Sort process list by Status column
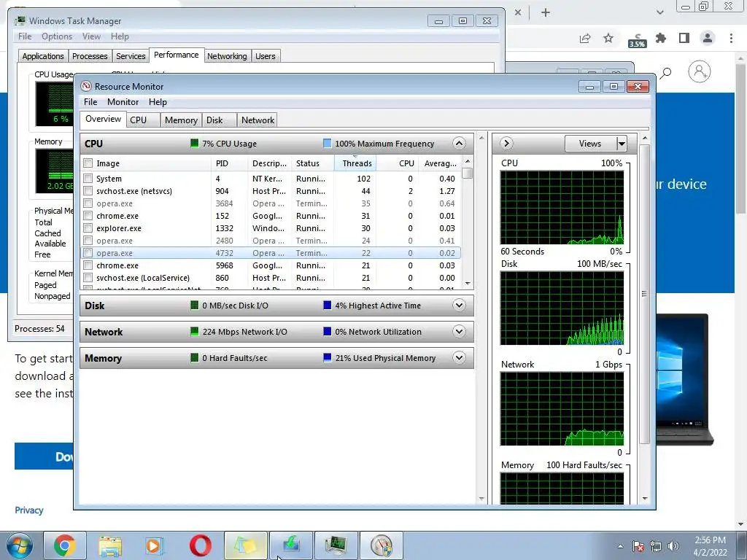747x560 pixels. [x=312, y=163]
